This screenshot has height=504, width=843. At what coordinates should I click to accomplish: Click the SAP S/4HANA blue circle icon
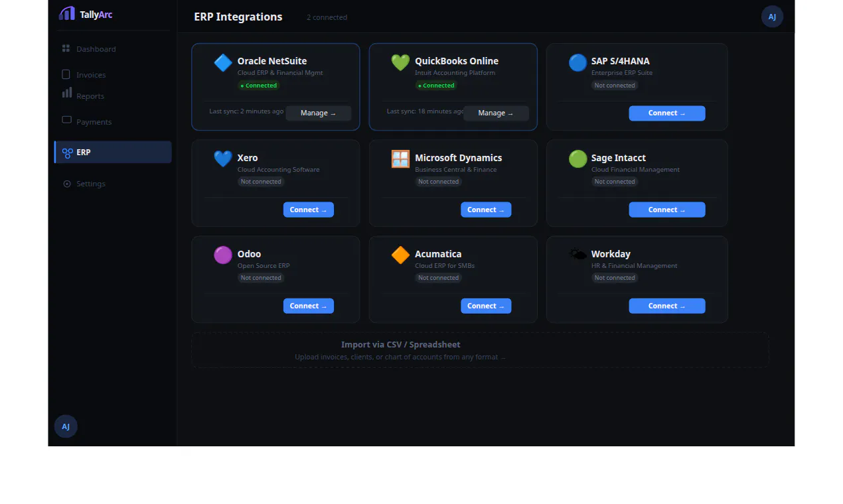[x=577, y=63]
